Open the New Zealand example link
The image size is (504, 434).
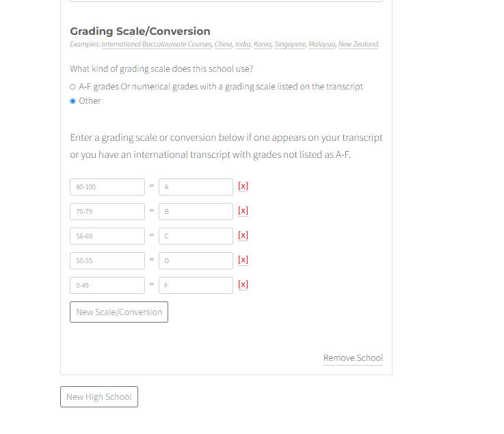(x=358, y=44)
